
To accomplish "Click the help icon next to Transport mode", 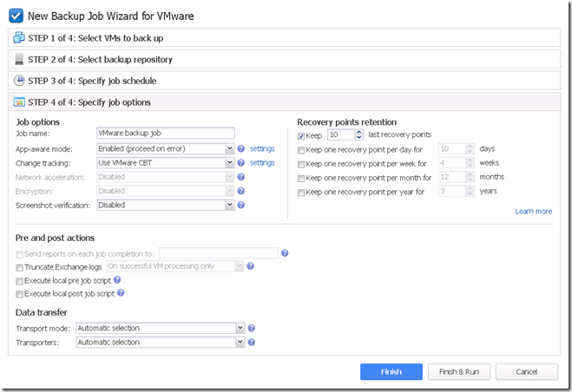I will tap(252, 328).
